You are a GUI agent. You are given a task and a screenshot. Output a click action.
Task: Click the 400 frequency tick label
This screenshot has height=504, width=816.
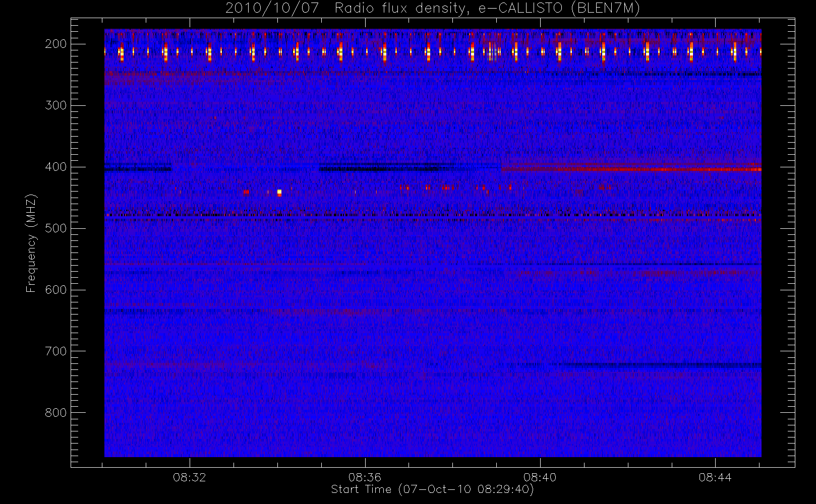[x=56, y=167]
